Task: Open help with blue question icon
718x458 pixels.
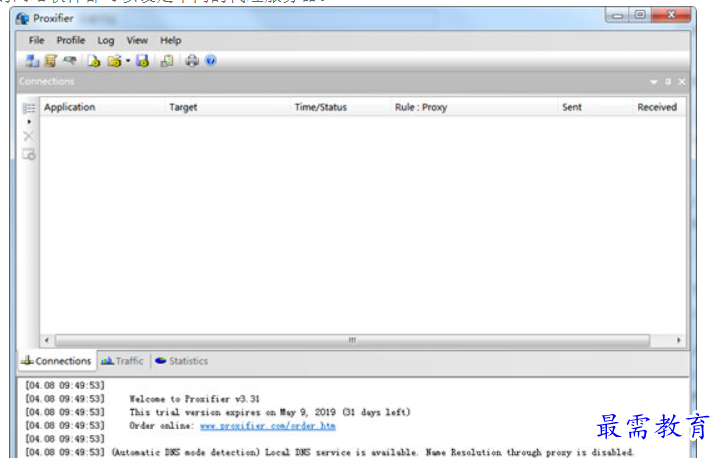Action: (211, 60)
